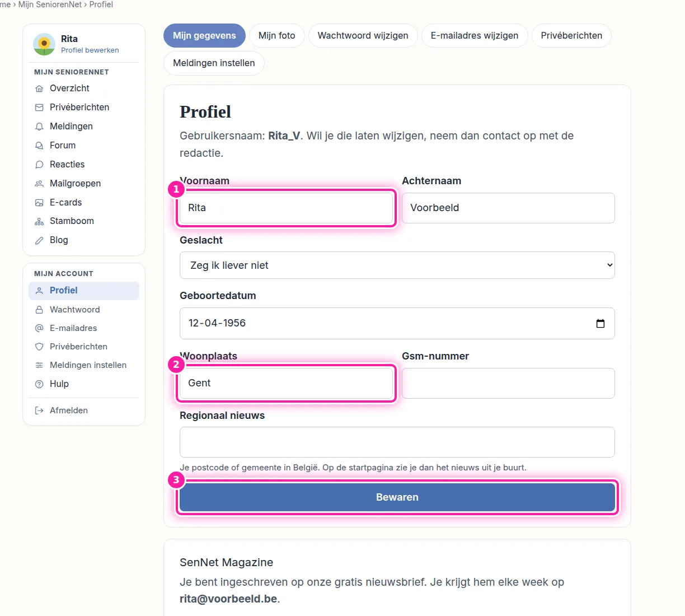Click the Bewaren button
Screen dimensions: 685x616
click(397, 497)
